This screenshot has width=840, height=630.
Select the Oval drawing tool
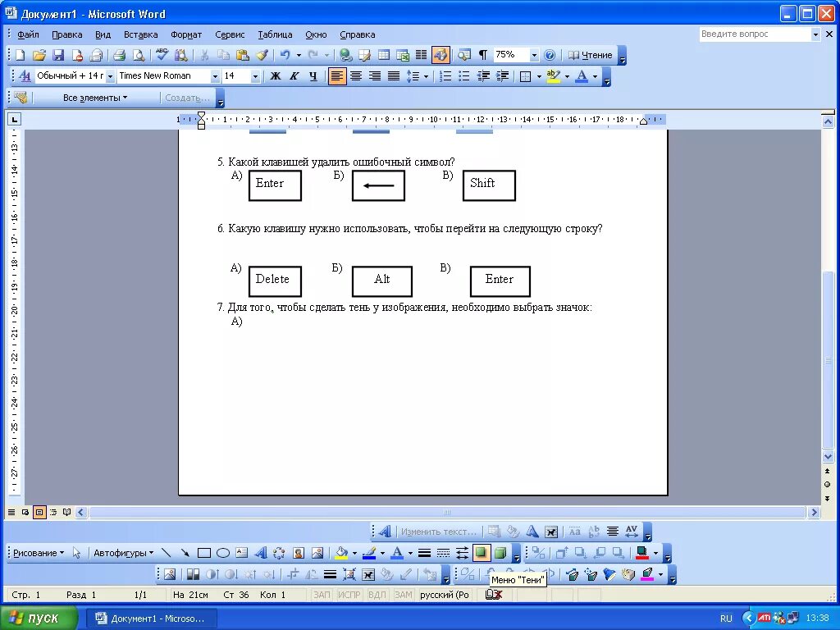[x=223, y=553]
